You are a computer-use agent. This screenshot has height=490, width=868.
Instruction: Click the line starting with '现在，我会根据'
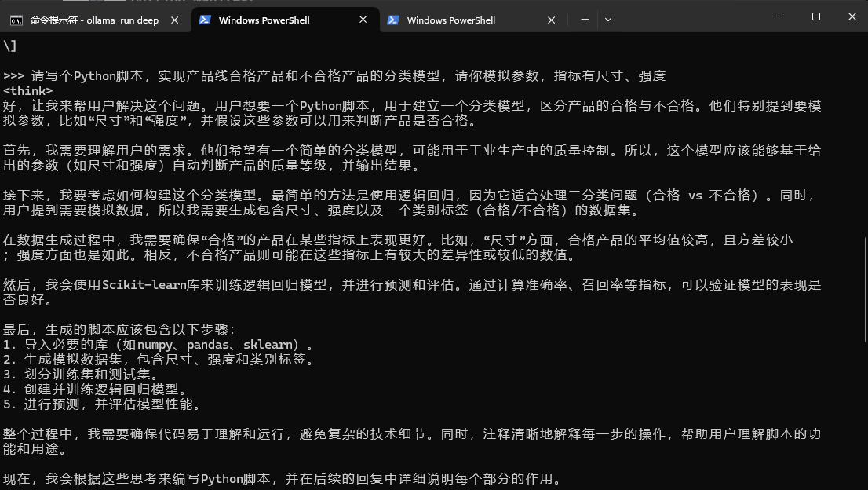coord(283,479)
